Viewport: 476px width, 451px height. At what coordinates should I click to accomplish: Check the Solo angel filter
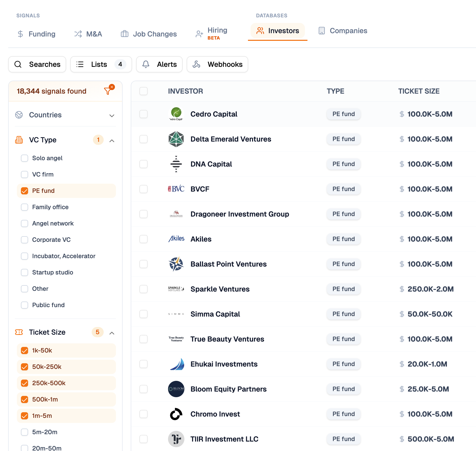pyautogui.click(x=25, y=158)
